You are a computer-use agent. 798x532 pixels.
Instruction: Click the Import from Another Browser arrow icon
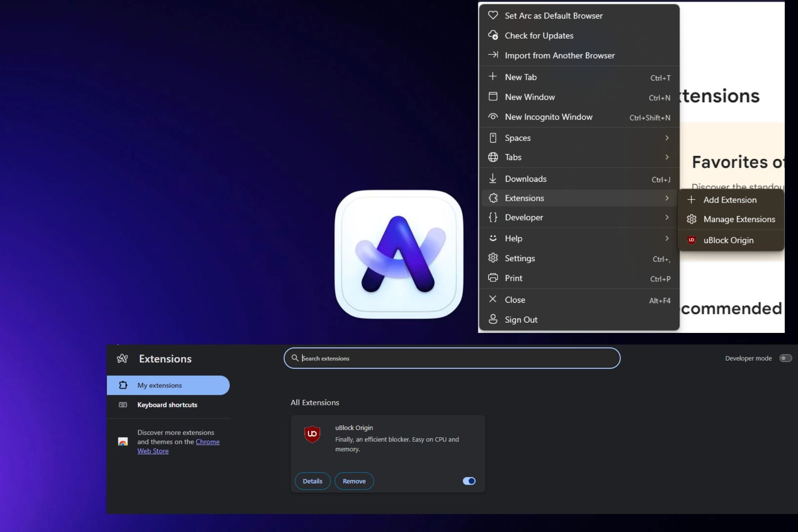point(493,55)
